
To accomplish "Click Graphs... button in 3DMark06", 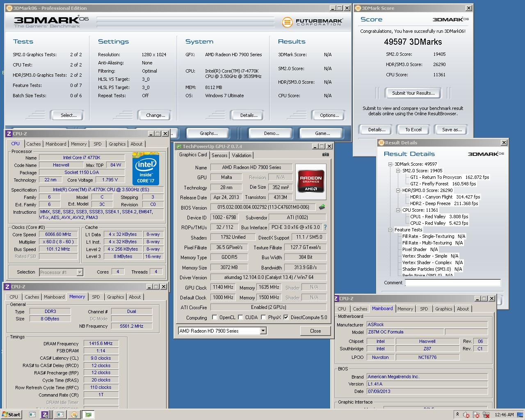I will click(x=209, y=133).
